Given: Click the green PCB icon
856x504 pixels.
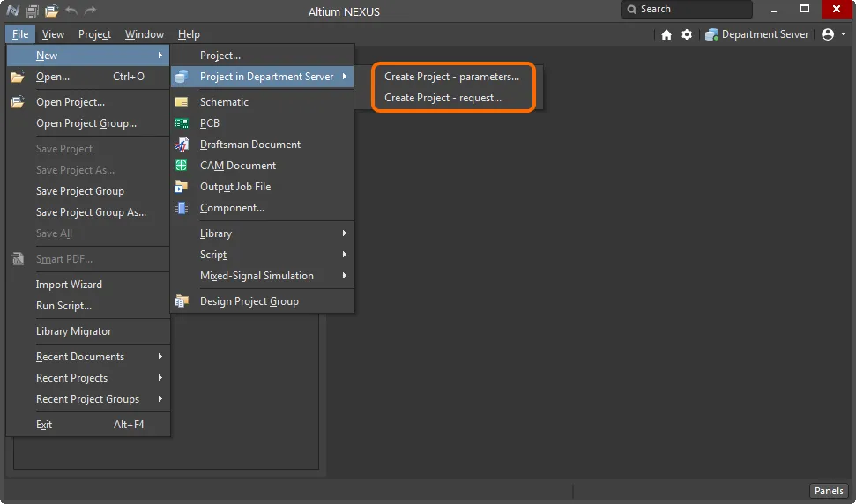Looking at the screenshot, I should click(x=182, y=123).
